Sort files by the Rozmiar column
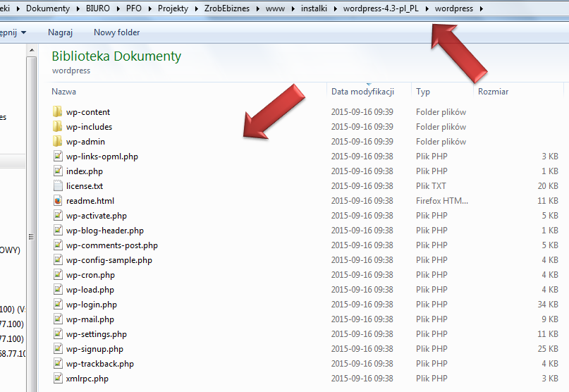Image resolution: width=569 pixels, height=392 pixels. [x=493, y=92]
